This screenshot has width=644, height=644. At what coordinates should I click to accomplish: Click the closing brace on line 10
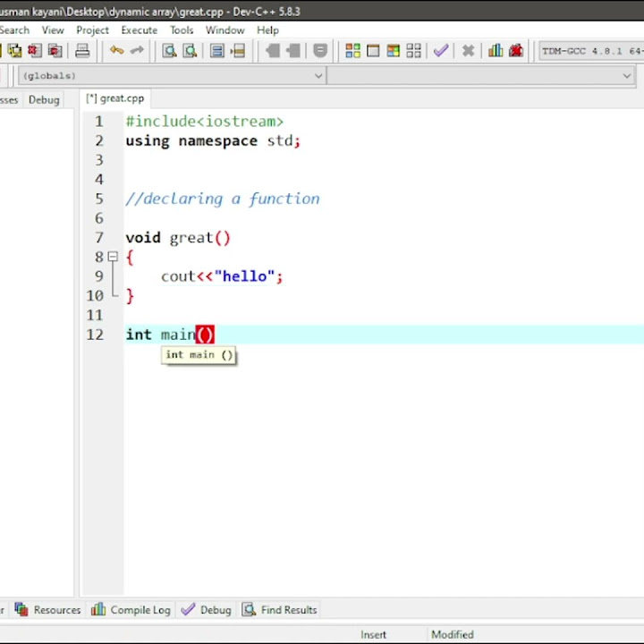(130, 296)
